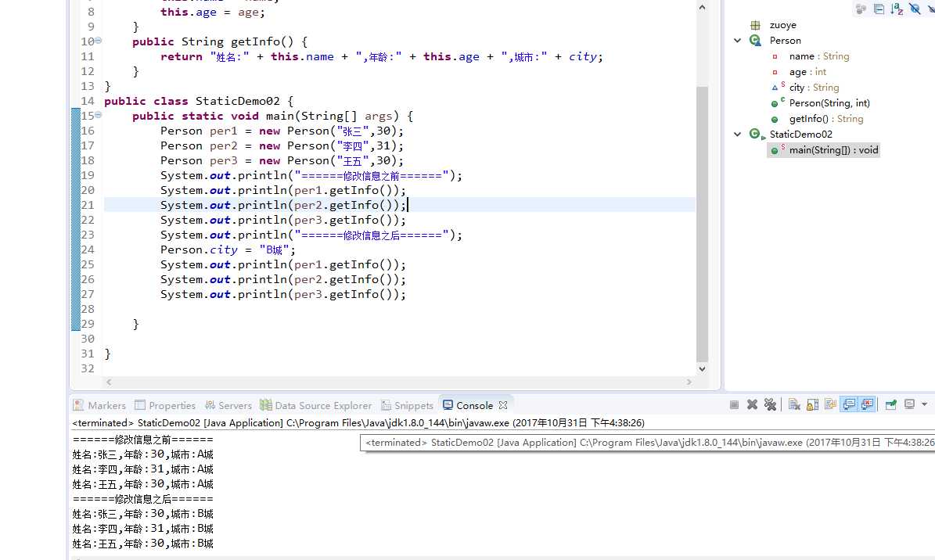Click Remove All Terminated Launches double-X icon
Viewport: 935px width, 560px height.
(x=770, y=405)
